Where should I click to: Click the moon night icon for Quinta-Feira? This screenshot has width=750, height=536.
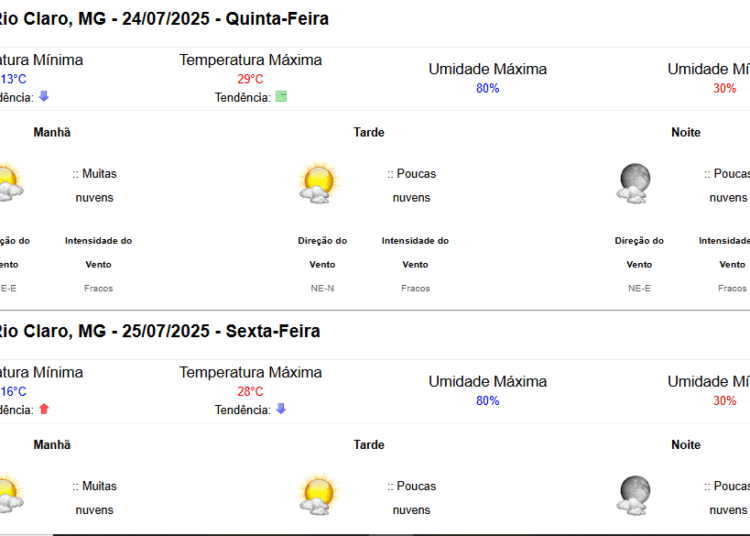[634, 184]
